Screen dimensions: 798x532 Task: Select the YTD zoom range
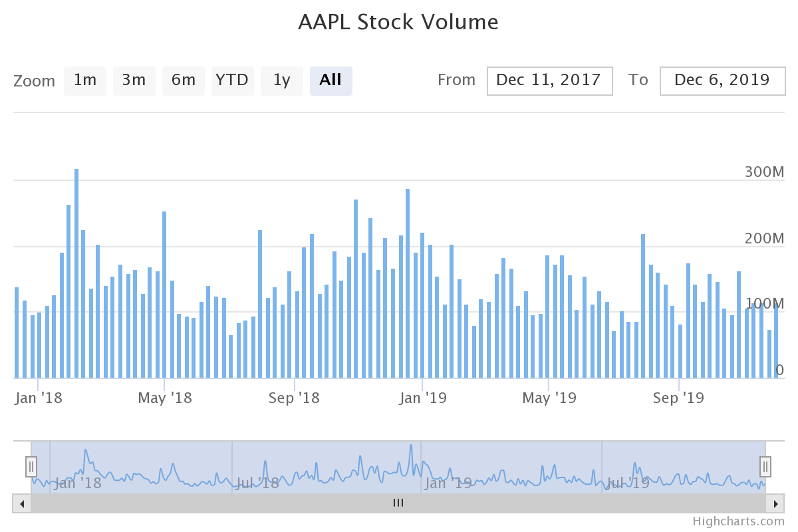tap(233, 80)
